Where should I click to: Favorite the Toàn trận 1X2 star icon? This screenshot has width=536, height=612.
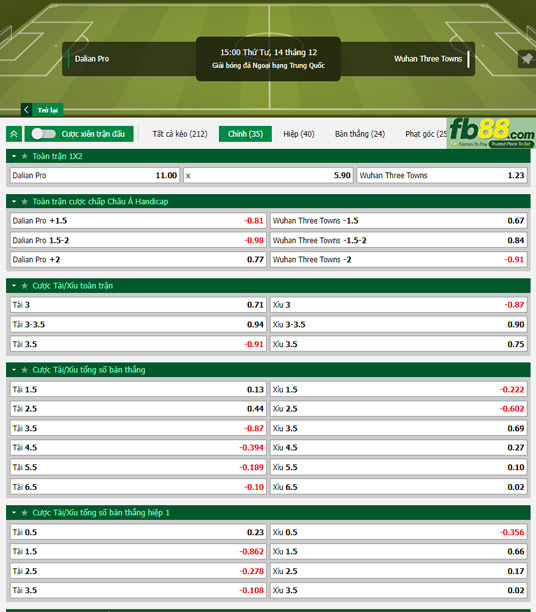point(25,156)
